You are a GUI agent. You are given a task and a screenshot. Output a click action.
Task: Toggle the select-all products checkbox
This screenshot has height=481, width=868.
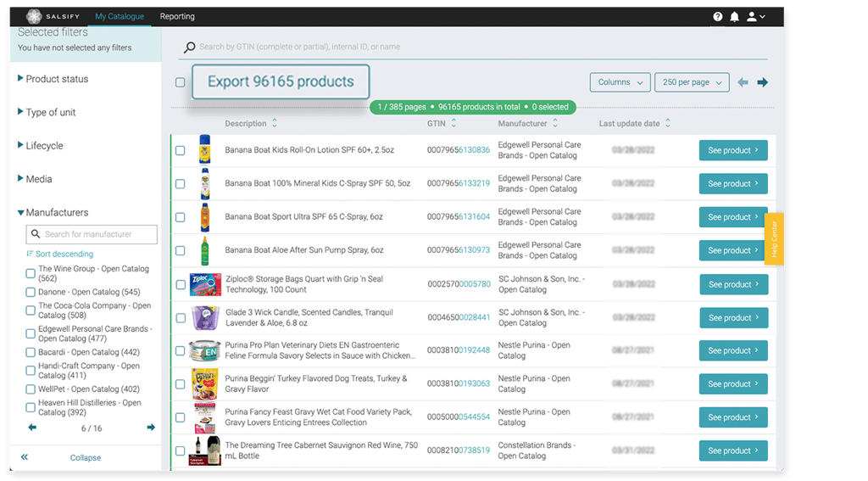click(180, 82)
